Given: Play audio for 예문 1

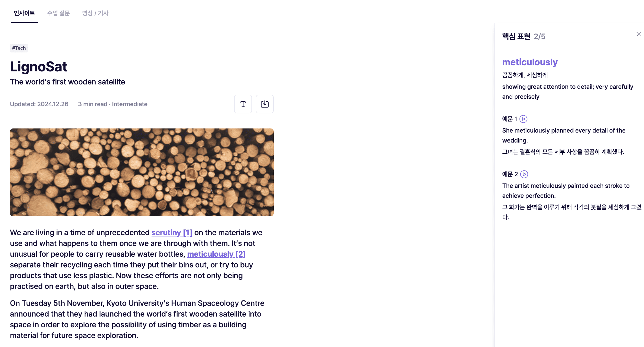Looking at the screenshot, I should [523, 119].
